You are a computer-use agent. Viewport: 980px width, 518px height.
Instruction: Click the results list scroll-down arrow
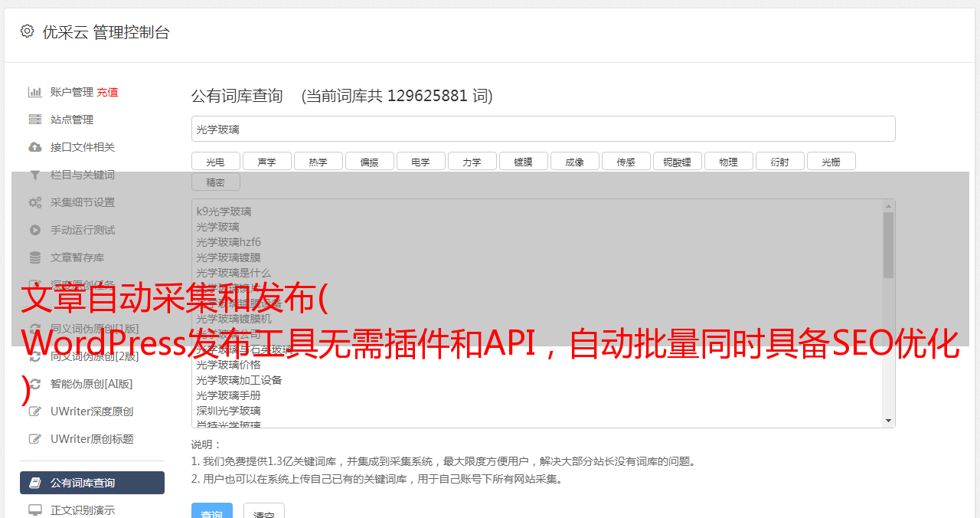pos(888,421)
